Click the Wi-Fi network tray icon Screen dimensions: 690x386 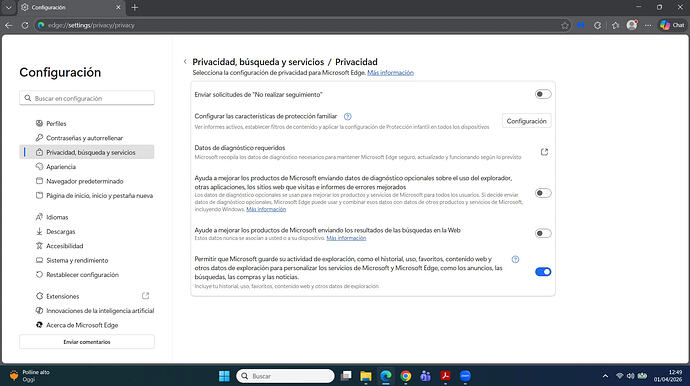tap(620, 376)
